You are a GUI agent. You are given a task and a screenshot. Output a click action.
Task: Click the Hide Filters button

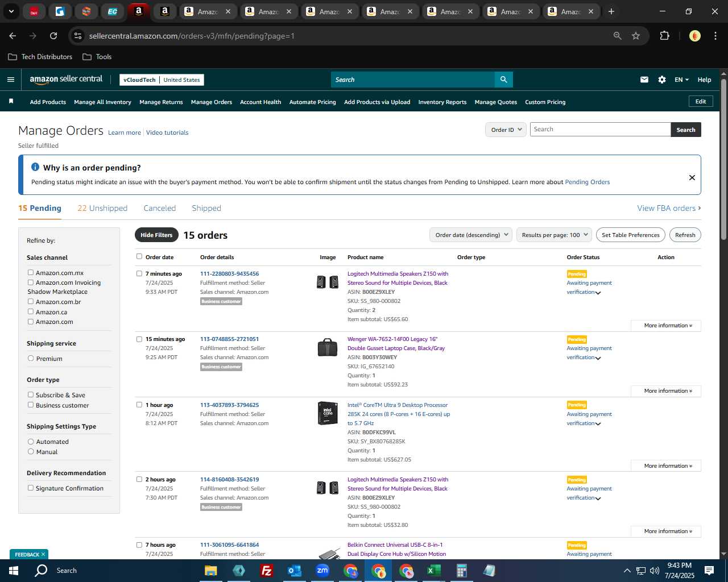[x=156, y=235]
